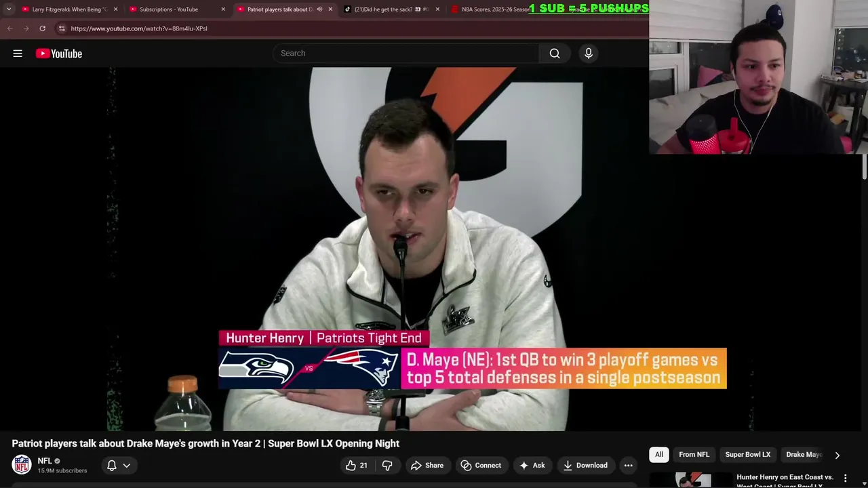Open more actions three-dot menu

(629, 466)
